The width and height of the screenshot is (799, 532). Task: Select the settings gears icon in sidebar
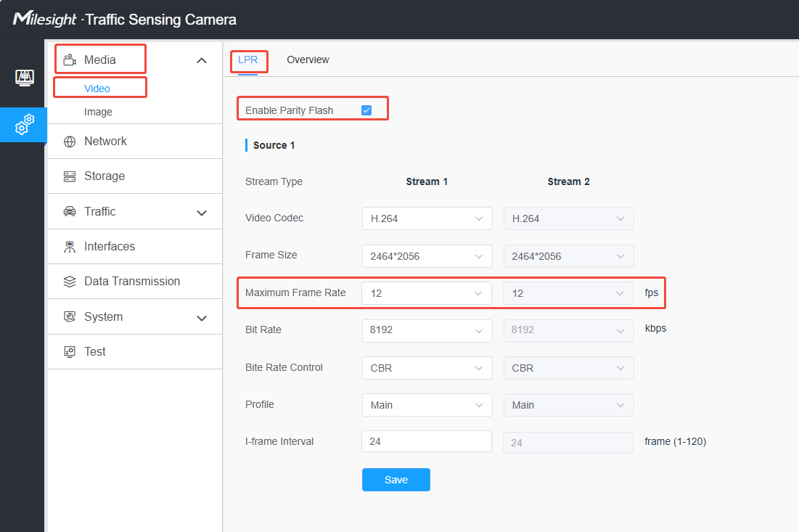click(x=24, y=124)
